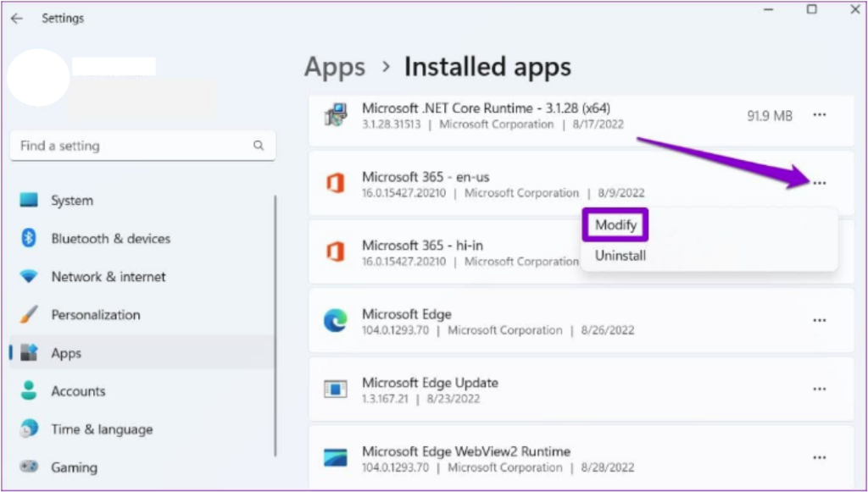Open System settings icon in sidebar
This screenshot has width=868, height=492.
coord(29,200)
